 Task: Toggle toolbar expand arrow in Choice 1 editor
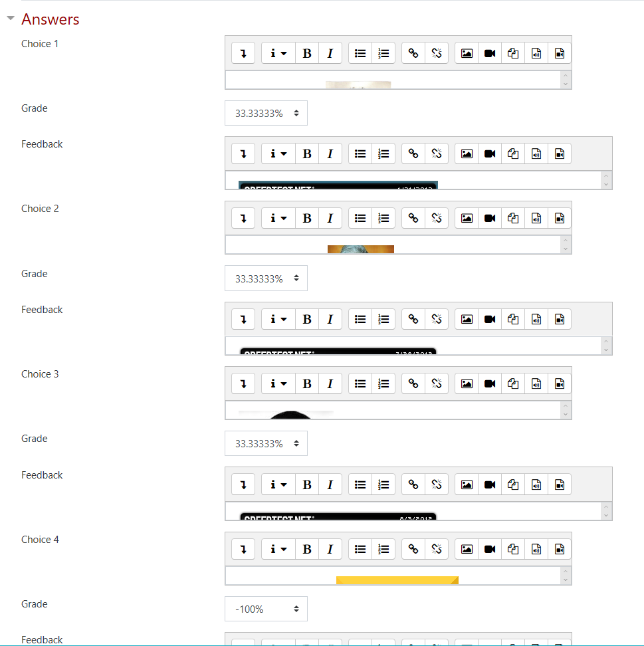point(243,53)
